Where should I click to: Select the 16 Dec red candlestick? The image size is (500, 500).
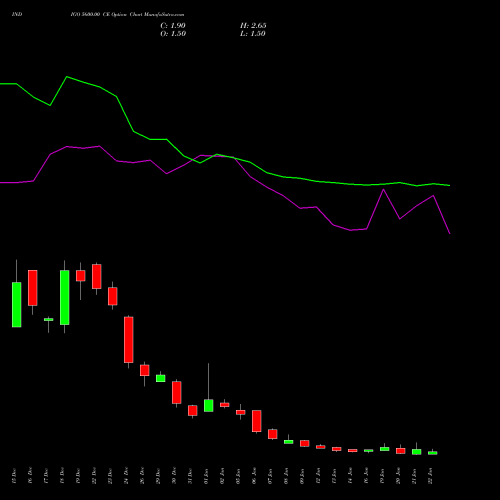point(33,288)
